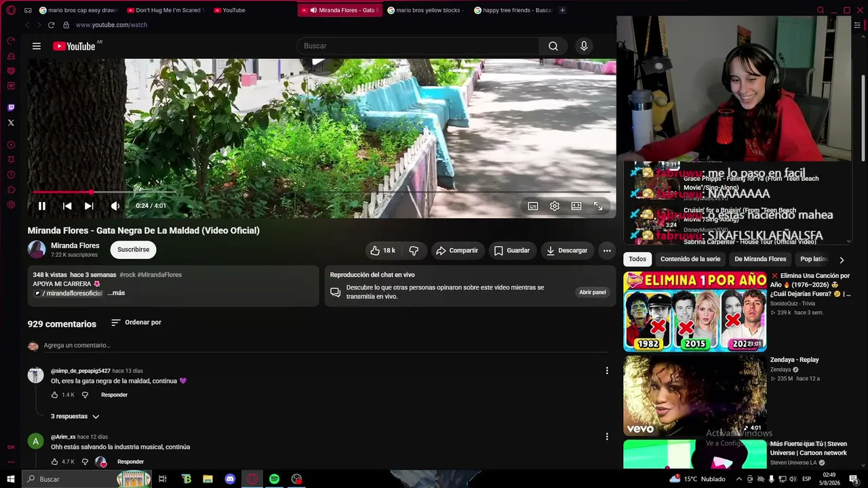This screenshot has height=488, width=868.
Task: Open options for the @simp_de_pepapig5427 comment
Action: click(x=607, y=371)
